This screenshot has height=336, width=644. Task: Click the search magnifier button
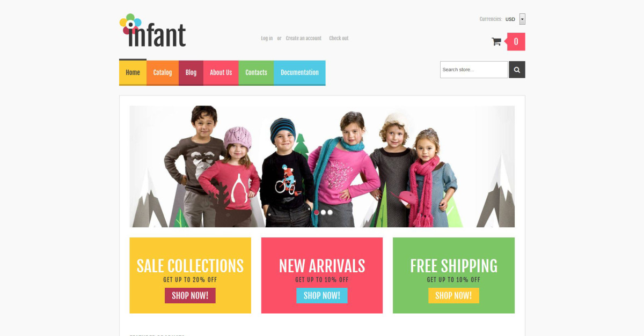coord(517,70)
